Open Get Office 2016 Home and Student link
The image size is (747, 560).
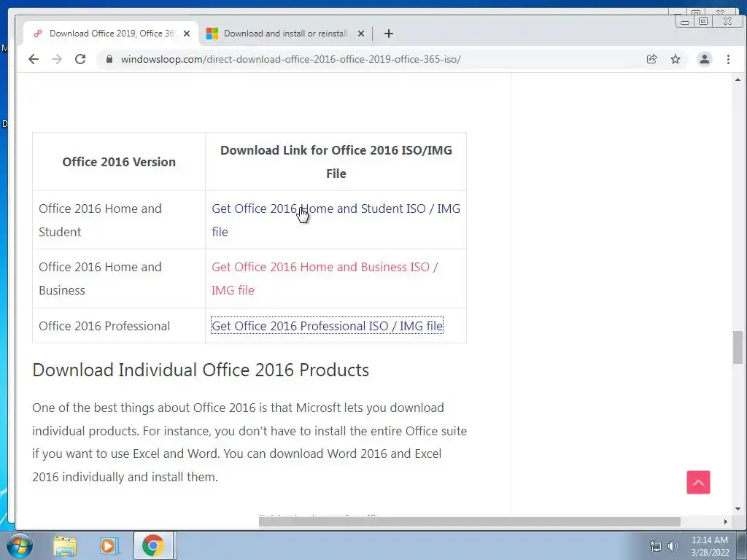(336, 220)
